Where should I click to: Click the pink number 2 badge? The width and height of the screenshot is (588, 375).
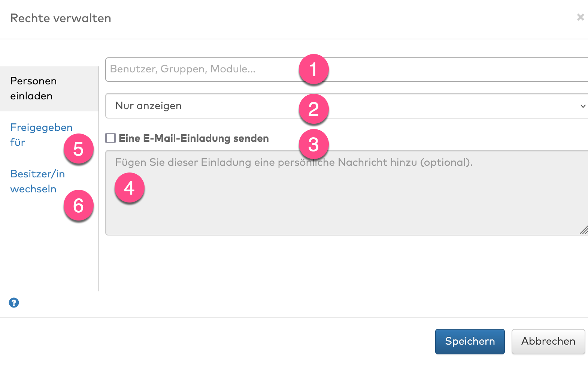pyautogui.click(x=313, y=109)
